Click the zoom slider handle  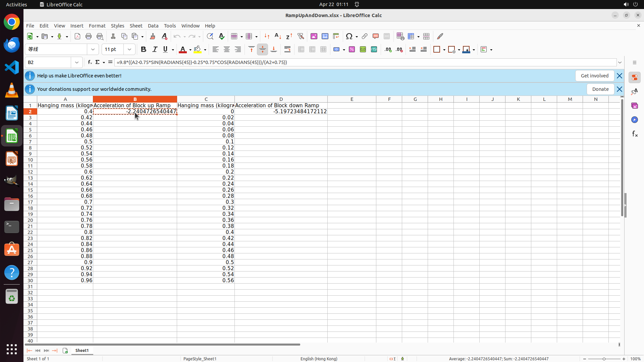pyautogui.click(x=604, y=359)
